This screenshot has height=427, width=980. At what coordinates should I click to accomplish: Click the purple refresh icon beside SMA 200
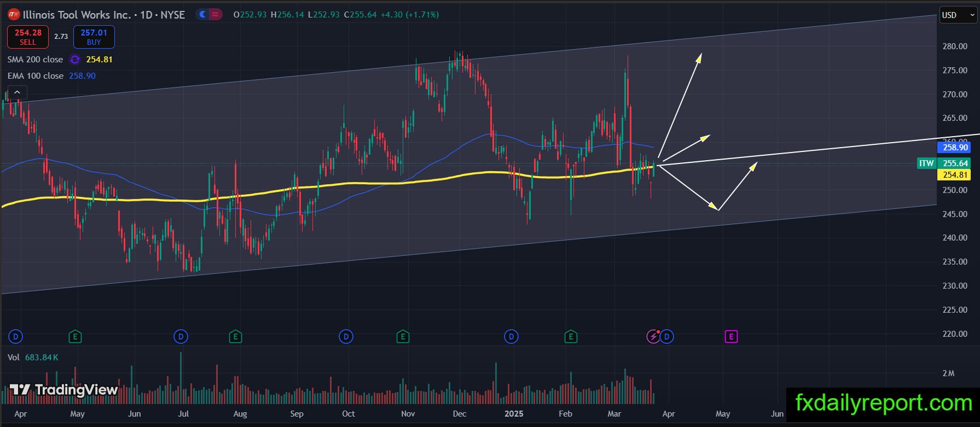pos(75,60)
